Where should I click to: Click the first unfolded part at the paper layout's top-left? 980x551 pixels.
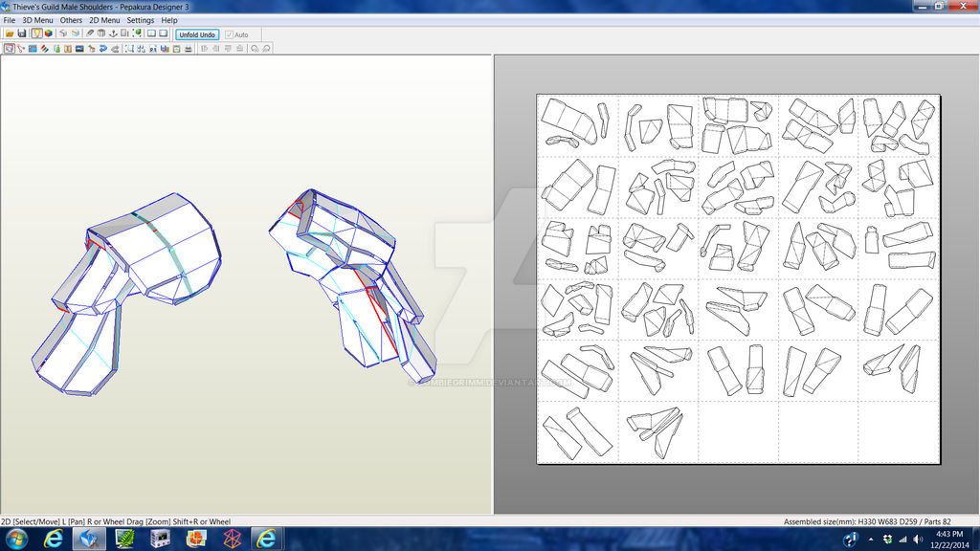coord(568,120)
